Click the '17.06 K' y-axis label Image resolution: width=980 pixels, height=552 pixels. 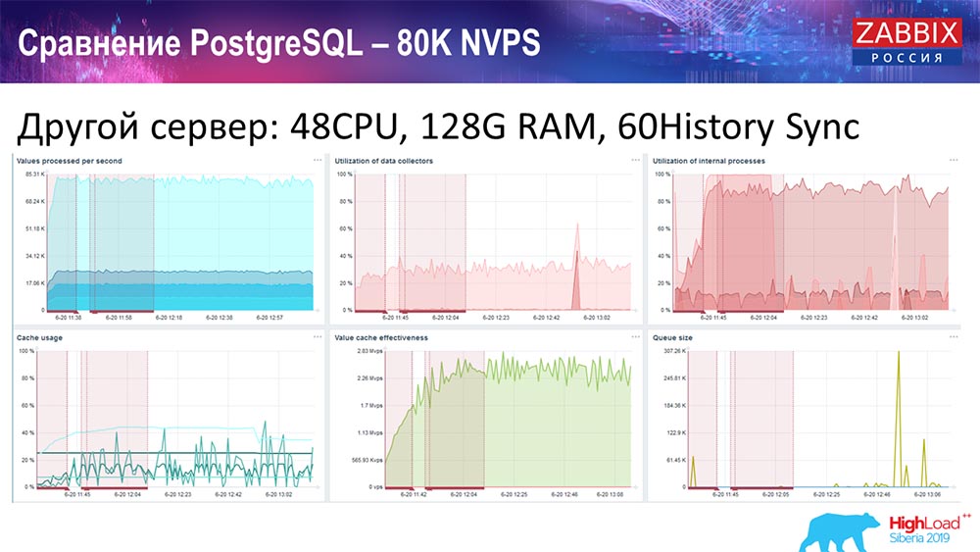tap(35, 283)
